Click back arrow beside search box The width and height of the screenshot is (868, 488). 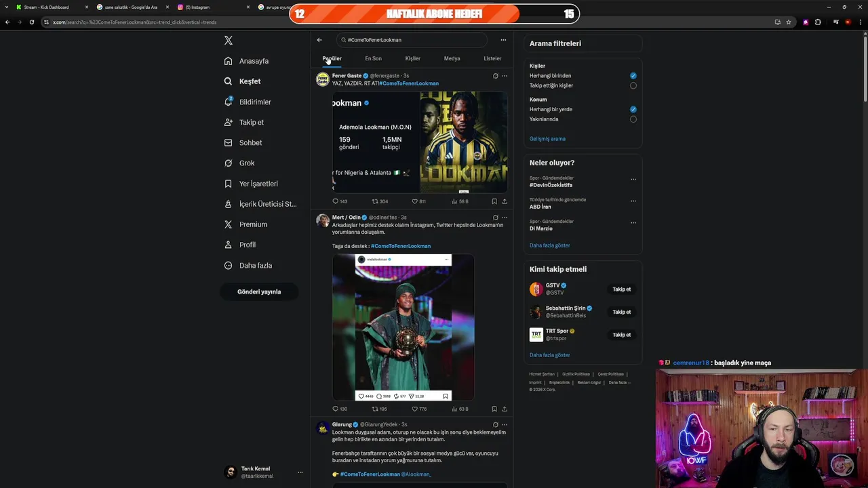(x=319, y=40)
